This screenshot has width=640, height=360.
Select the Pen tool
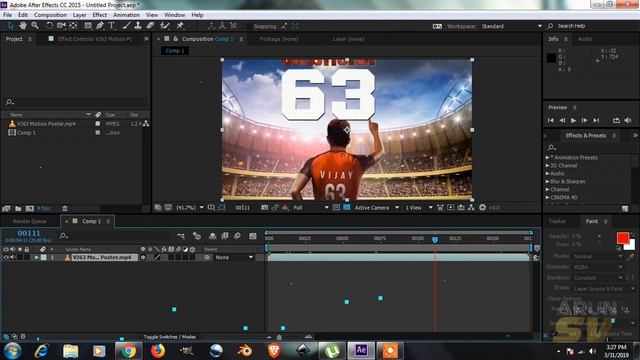(100, 26)
